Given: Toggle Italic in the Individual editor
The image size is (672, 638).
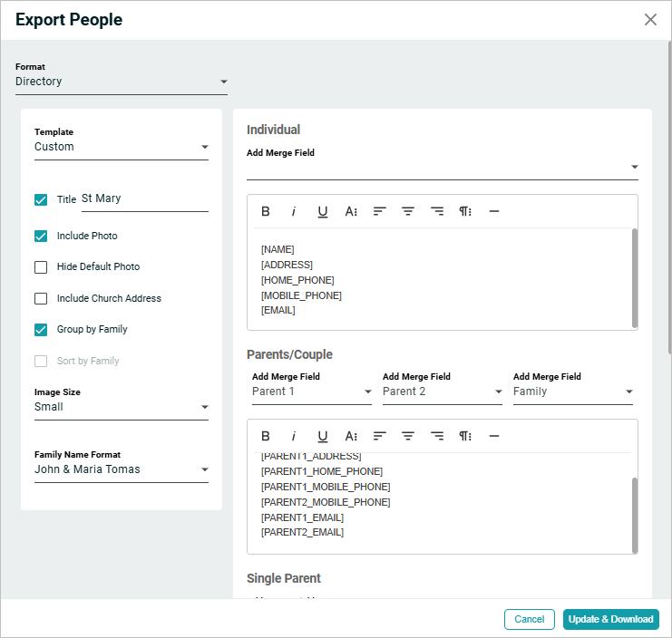Looking at the screenshot, I should pyautogui.click(x=294, y=211).
